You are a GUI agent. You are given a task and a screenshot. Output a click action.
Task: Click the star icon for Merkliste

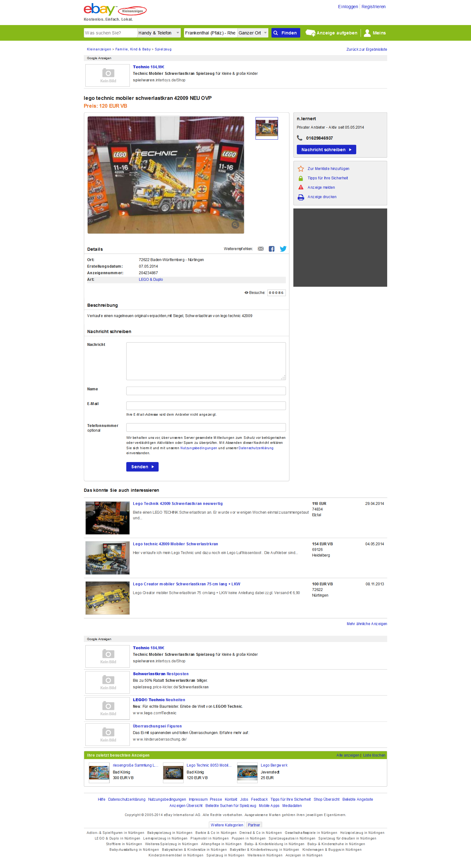301,168
